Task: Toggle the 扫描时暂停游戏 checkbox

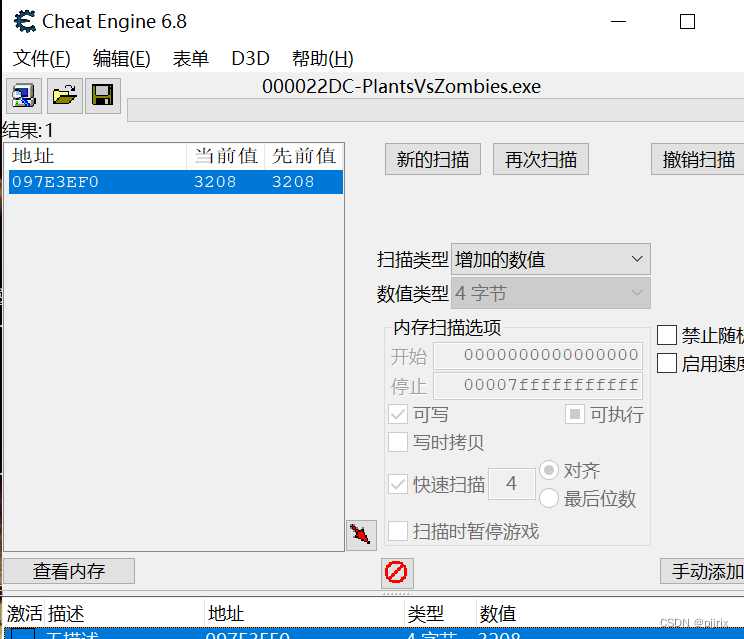Action: 398,531
